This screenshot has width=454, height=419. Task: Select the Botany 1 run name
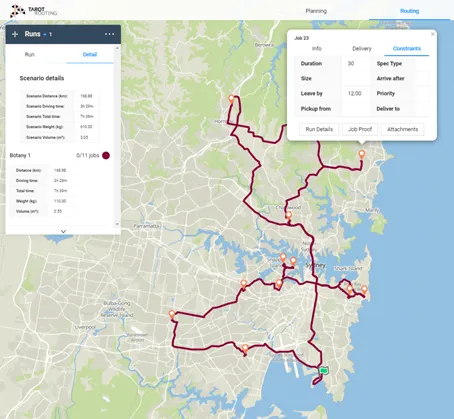(20, 155)
